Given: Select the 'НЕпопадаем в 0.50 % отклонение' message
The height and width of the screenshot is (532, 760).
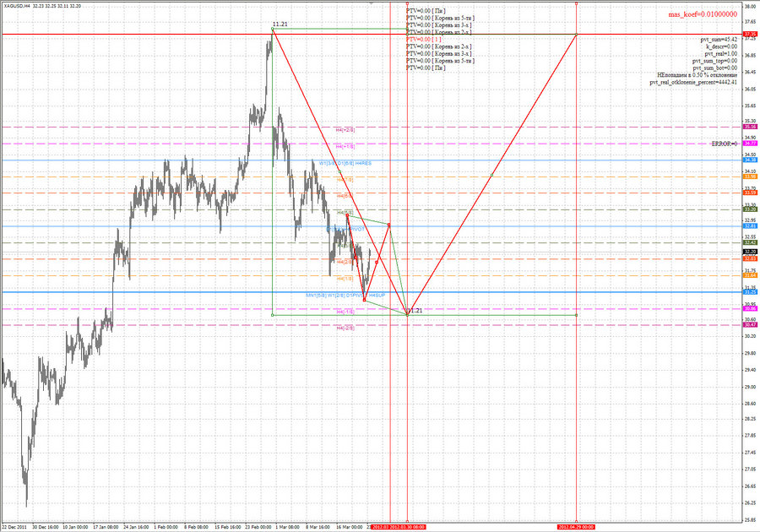Looking at the screenshot, I should coord(697,75).
